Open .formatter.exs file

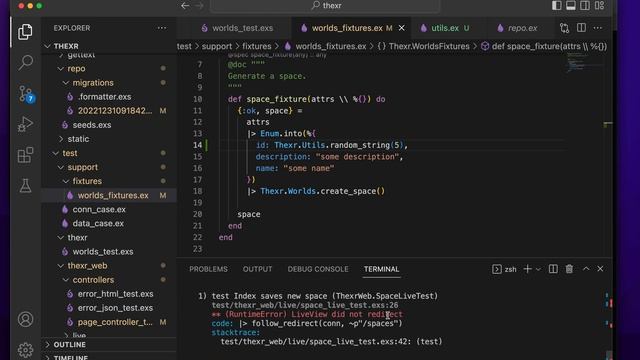104,97
